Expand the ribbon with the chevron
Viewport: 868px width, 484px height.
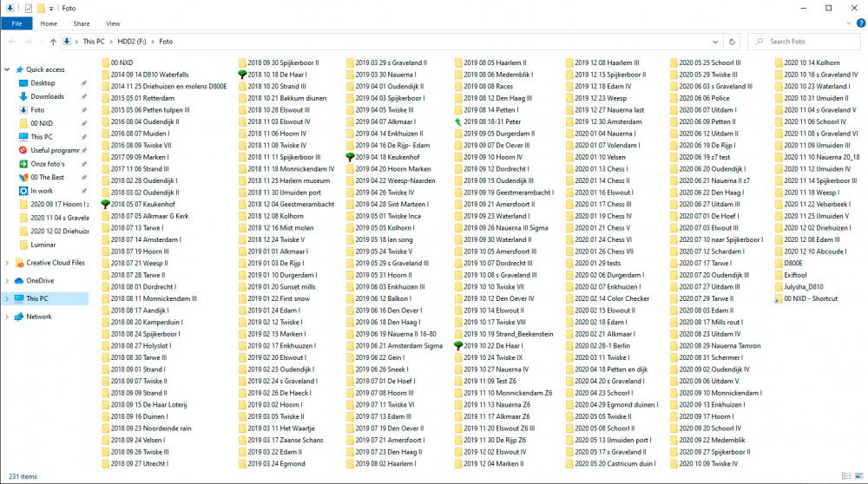[849, 23]
